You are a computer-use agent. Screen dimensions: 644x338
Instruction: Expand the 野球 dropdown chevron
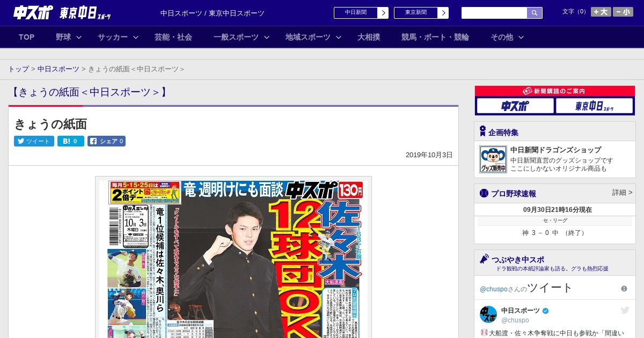click(79, 37)
